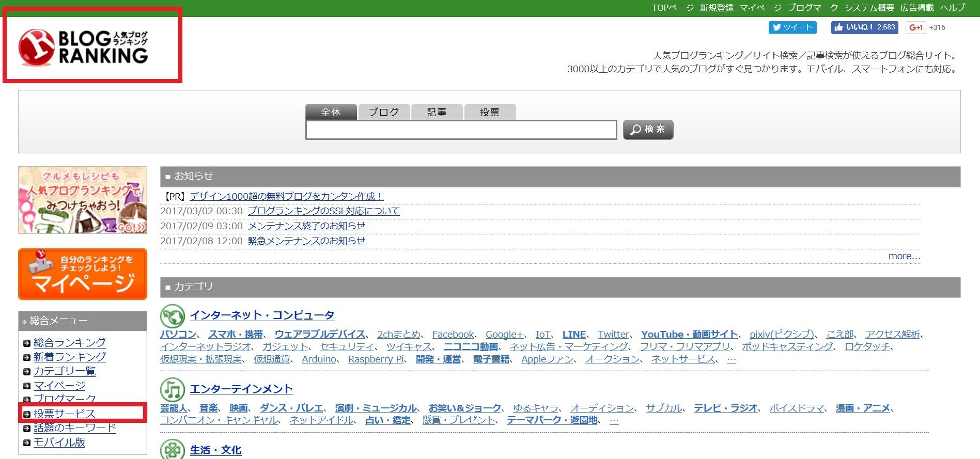
Task: Open TOPページ in the top navigation
Action: tap(673, 8)
